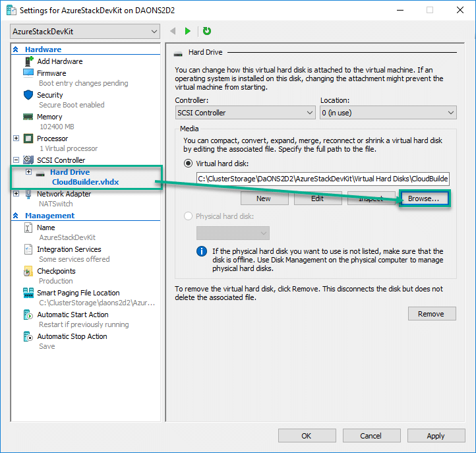
Task: Click the green Start virtual machine arrow
Action: point(188,31)
